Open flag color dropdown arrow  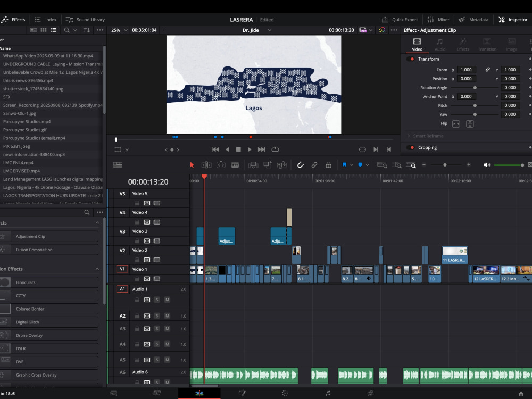tap(352, 165)
